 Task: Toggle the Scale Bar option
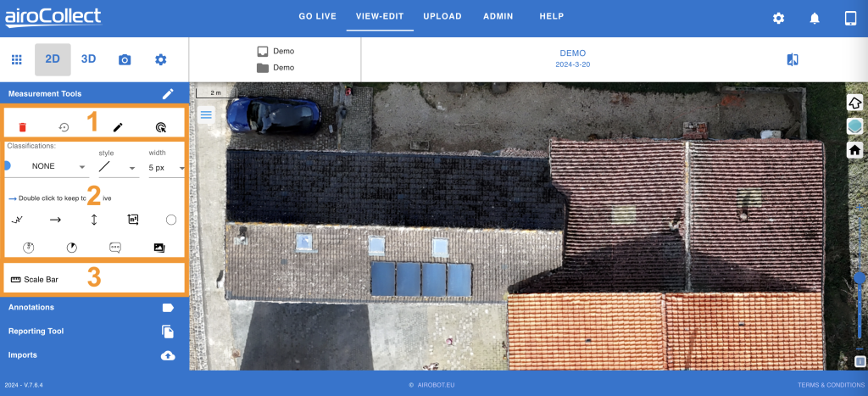click(35, 279)
